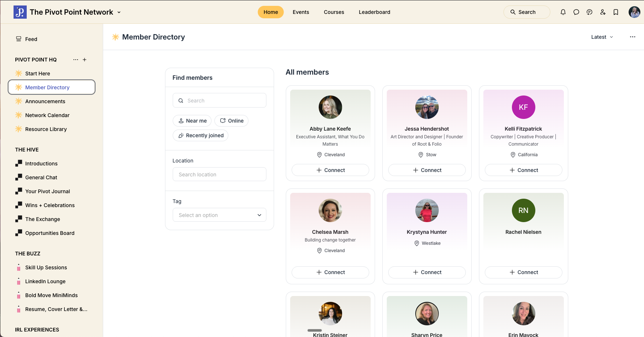644x337 pixels.
Task: Connect with Rachel Nielsen
Action: 524,272
